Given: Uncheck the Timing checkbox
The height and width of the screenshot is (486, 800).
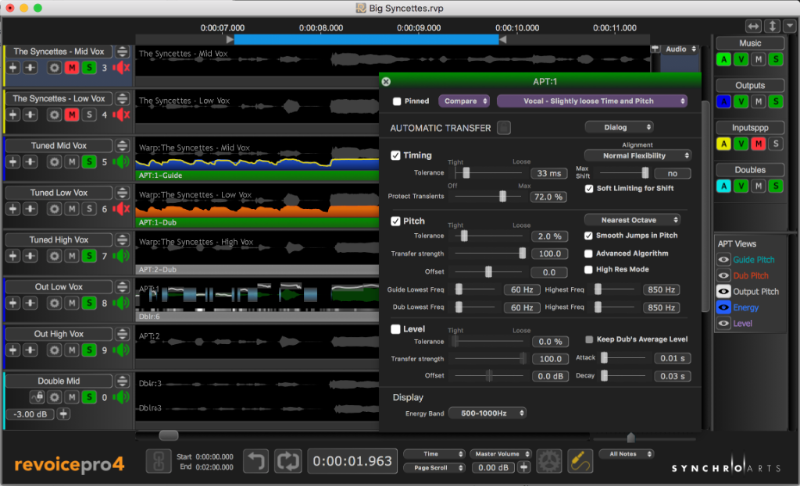Looking at the screenshot, I should tap(395, 156).
